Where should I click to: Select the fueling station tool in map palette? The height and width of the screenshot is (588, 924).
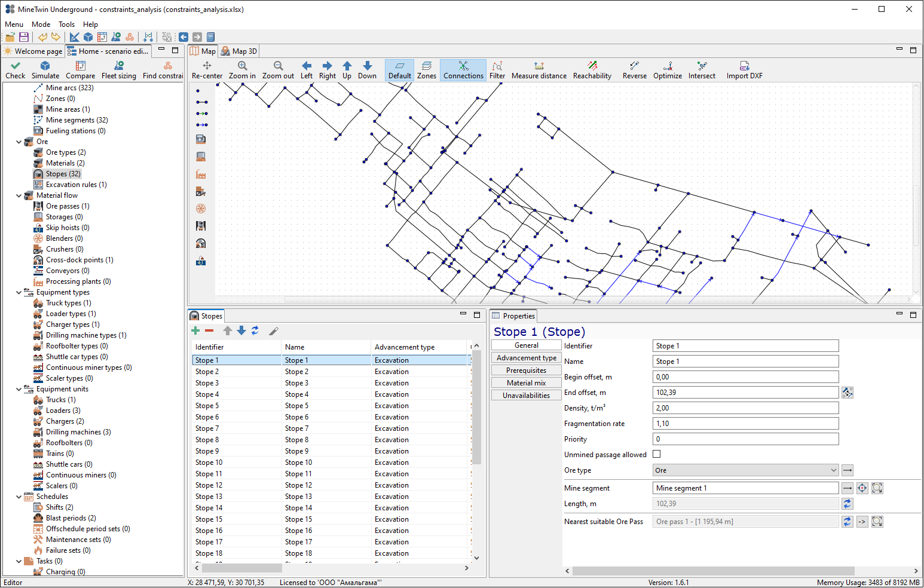pyautogui.click(x=201, y=139)
